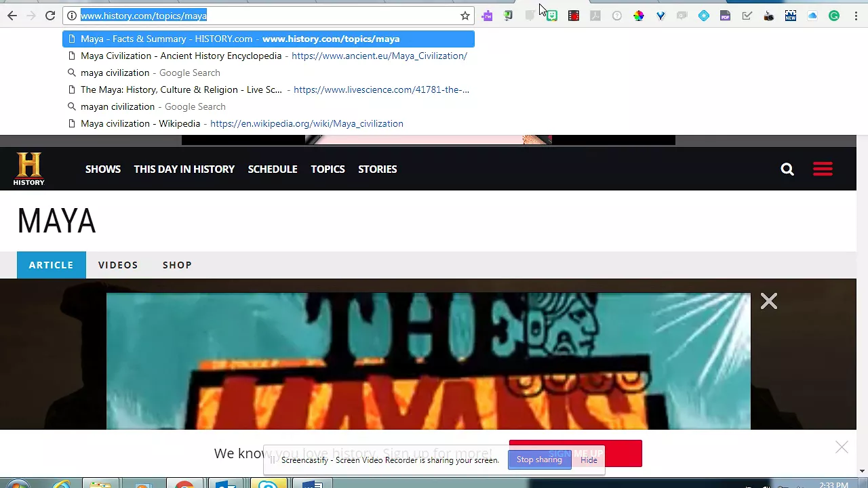Click 'Hide' on the Screencastify notice
Image resolution: width=868 pixels, height=488 pixels.
(589, 460)
